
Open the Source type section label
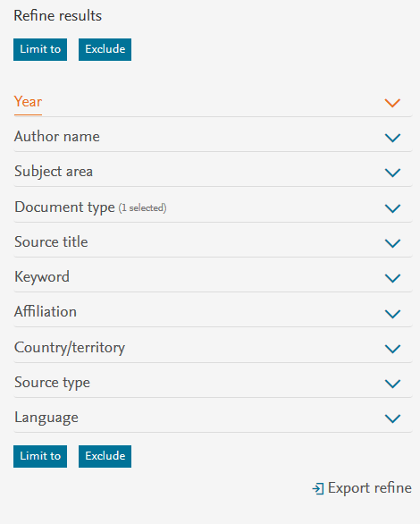coord(52,383)
